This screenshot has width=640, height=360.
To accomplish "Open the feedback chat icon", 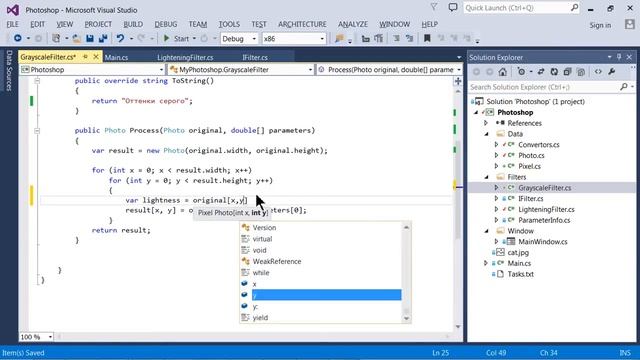I will 453,7.
